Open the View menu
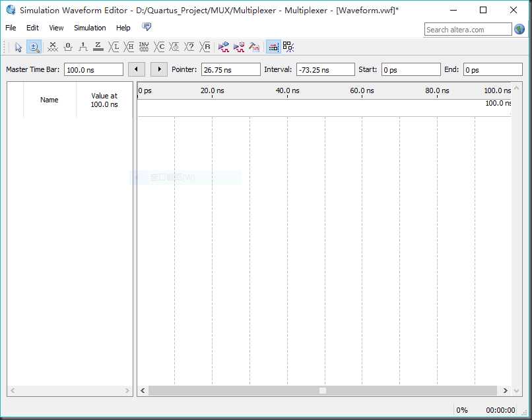Viewport: 532px width, 420px height. coord(56,28)
